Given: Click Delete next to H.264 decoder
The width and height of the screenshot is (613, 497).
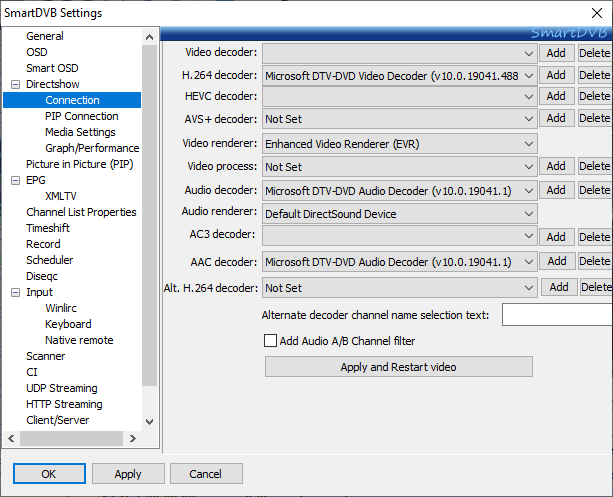Looking at the screenshot, I should (x=595, y=75).
